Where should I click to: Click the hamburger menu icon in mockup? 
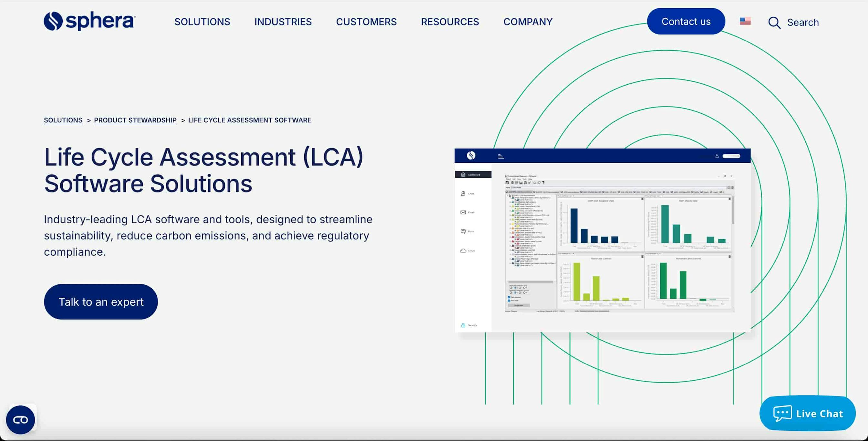pos(501,156)
